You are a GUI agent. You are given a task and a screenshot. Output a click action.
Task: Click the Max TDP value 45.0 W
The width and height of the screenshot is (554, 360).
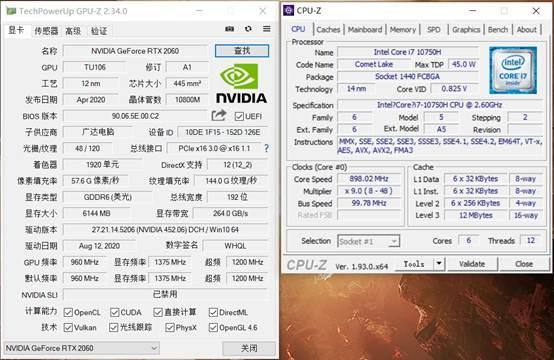tap(464, 64)
